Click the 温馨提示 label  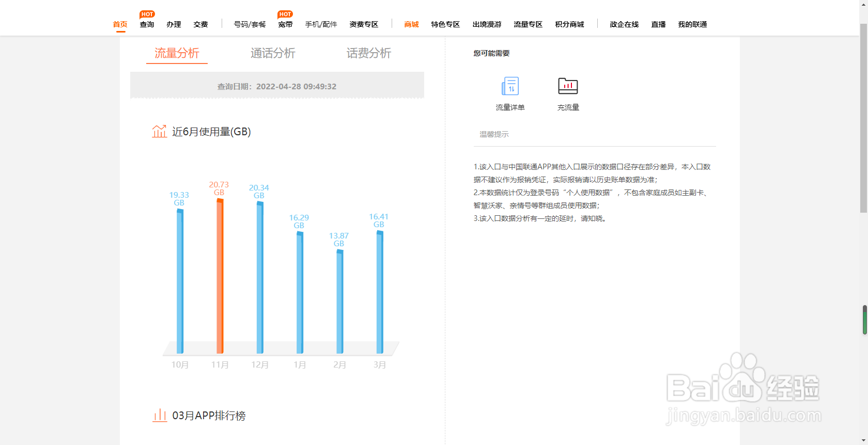point(494,134)
